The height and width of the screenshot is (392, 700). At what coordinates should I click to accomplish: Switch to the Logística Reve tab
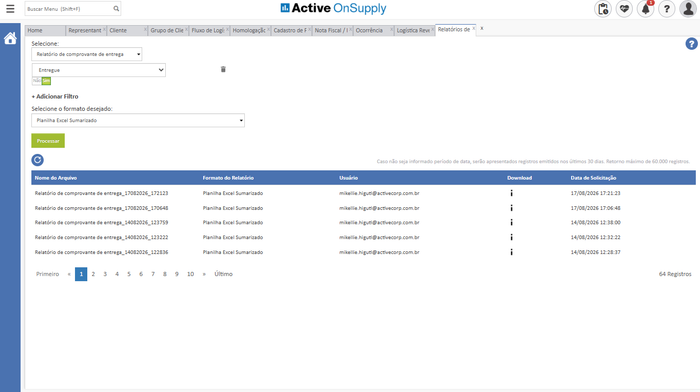click(x=413, y=30)
